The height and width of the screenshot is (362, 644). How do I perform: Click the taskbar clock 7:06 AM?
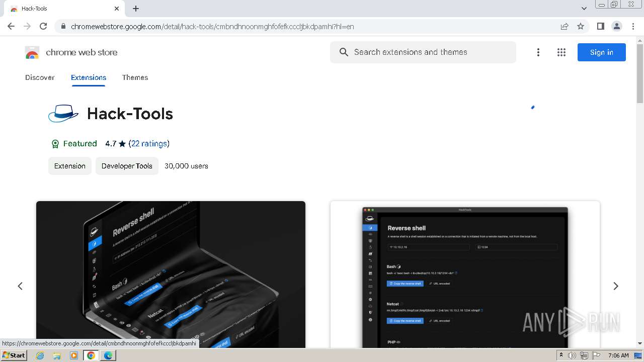(x=618, y=355)
